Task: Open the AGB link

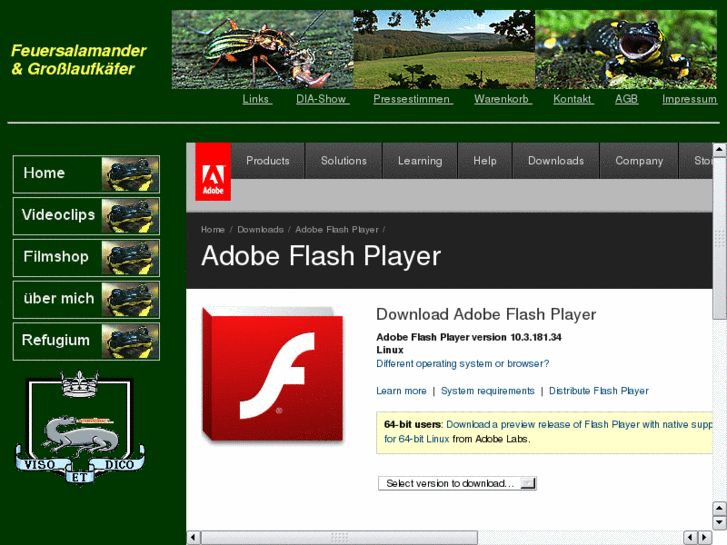Action: tap(626, 99)
